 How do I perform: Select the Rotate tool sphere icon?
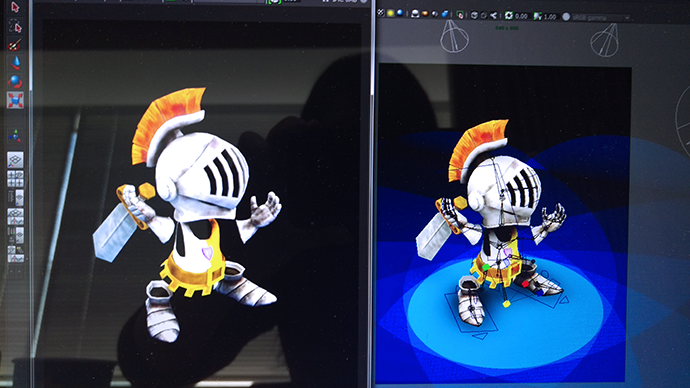tap(15, 82)
